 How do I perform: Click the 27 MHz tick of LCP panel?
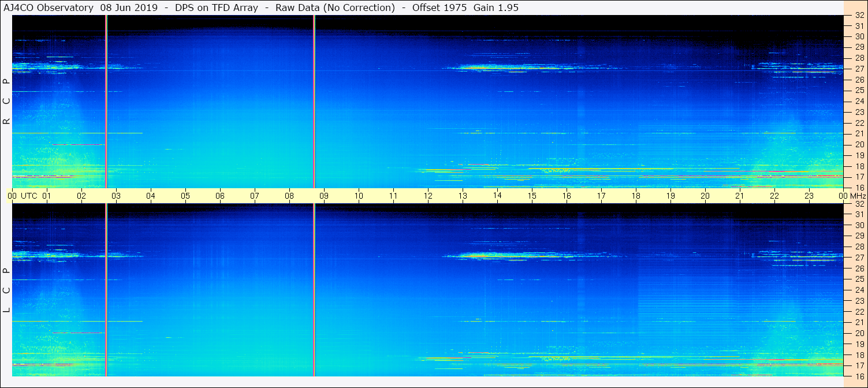859,258
